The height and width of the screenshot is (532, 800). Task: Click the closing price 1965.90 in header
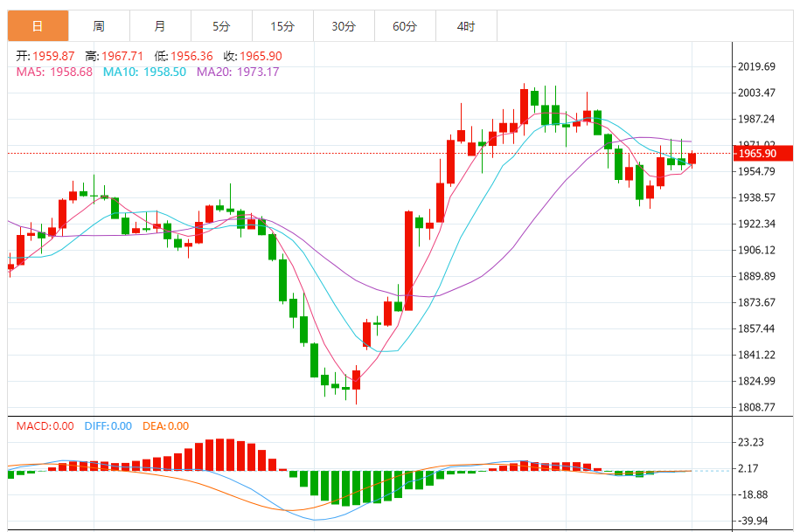[261, 56]
